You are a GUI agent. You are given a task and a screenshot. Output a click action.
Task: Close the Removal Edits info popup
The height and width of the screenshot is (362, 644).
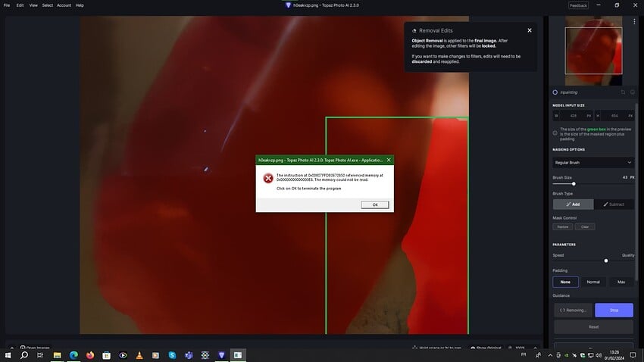[x=529, y=30]
